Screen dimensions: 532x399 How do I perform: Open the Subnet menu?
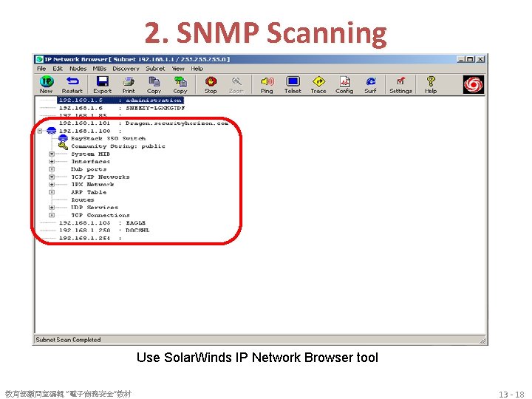click(x=155, y=69)
